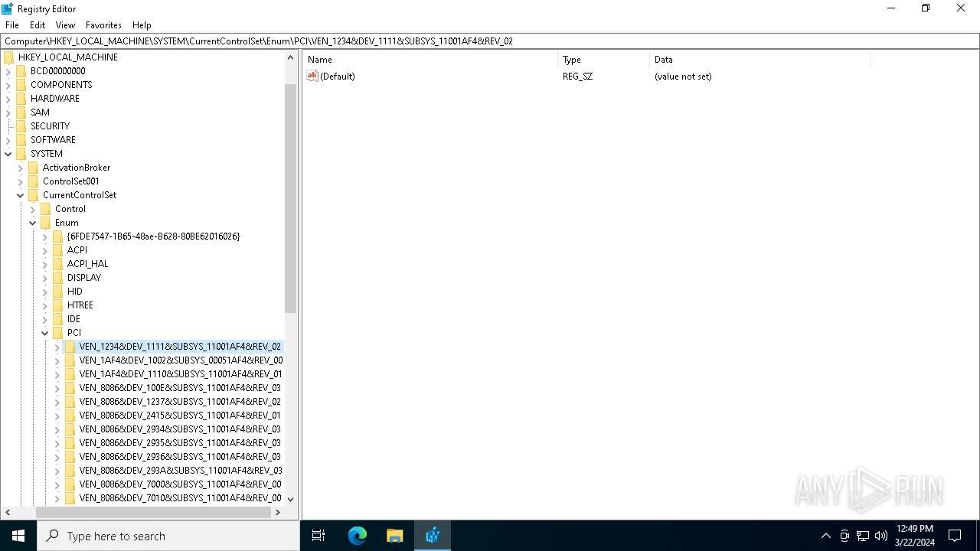Screen dimensions: 980x551
Task: Select the HTREE folder icon
Action: pyautogui.click(x=58, y=305)
